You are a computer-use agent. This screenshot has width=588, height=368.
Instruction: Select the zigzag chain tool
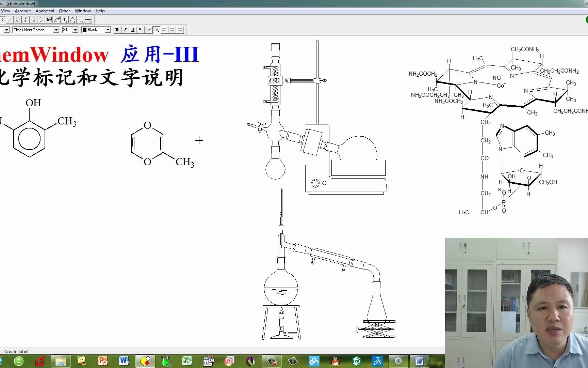point(88,20)
